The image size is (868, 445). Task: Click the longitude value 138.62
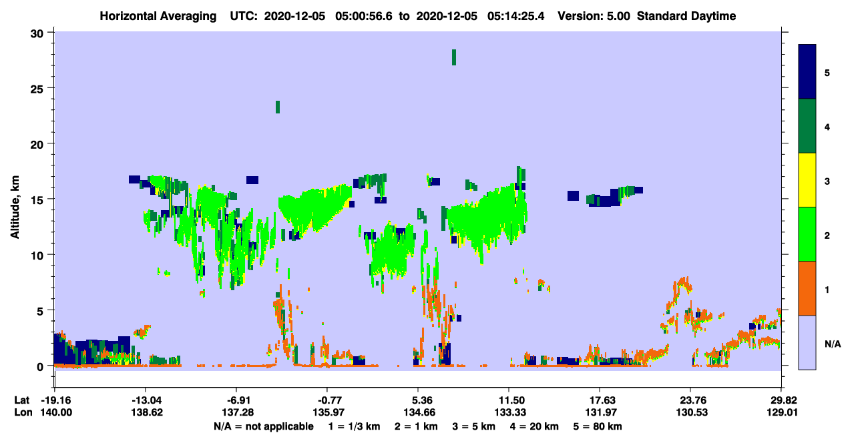click(x=146, y=413)
